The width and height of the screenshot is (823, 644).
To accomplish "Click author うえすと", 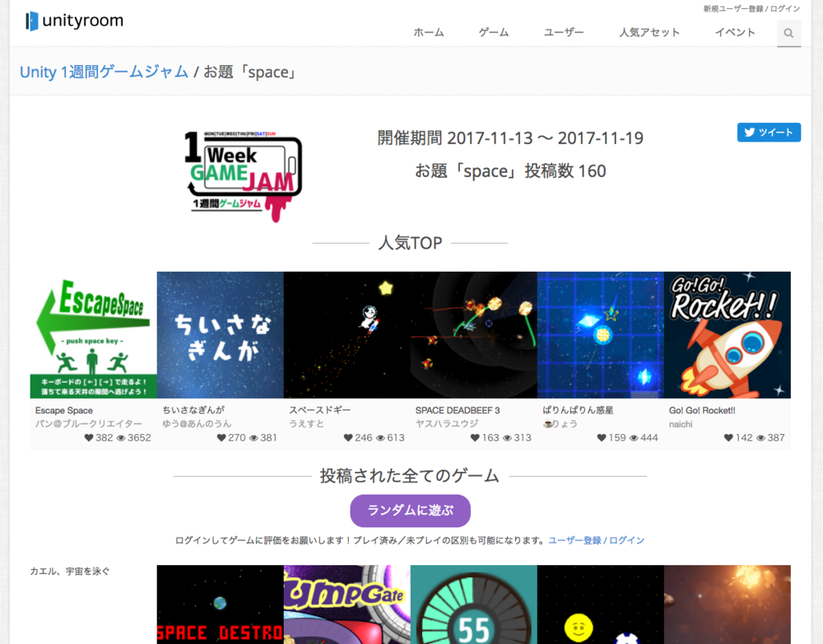I will [x=306, y=424].
